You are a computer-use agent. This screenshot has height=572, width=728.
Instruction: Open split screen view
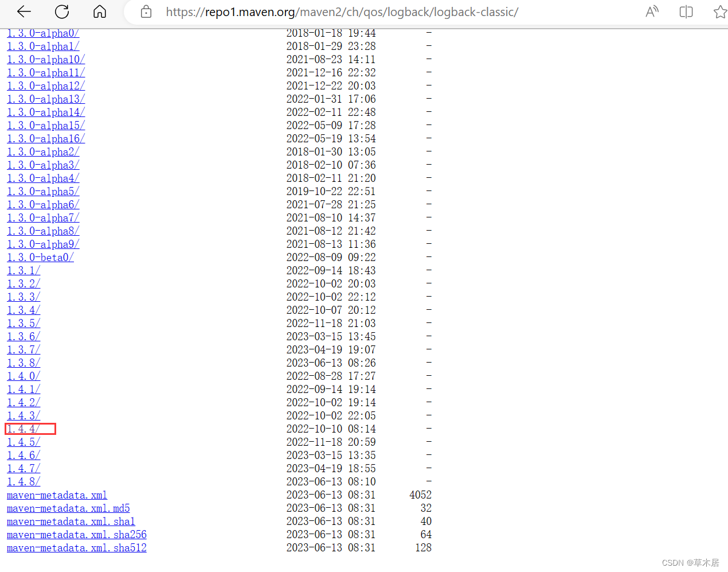coord(686,11)
